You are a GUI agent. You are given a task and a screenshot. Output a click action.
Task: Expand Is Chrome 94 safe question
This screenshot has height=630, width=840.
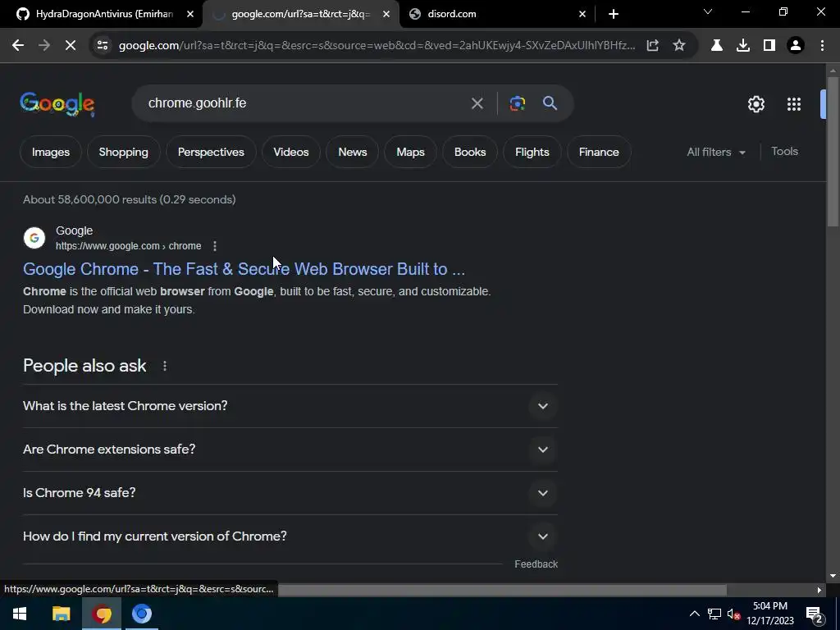click(x=290, y=493)
